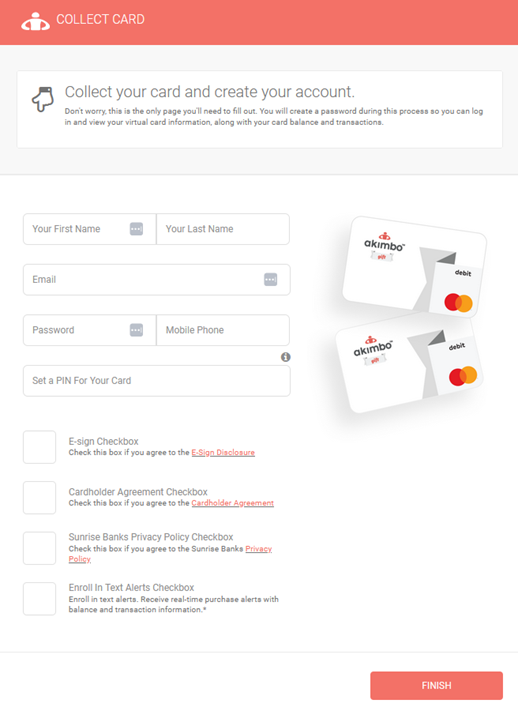This screenshot has width=518, height=711.
Task: Focus the Mobile Phone field
Action: pos(223,330)
